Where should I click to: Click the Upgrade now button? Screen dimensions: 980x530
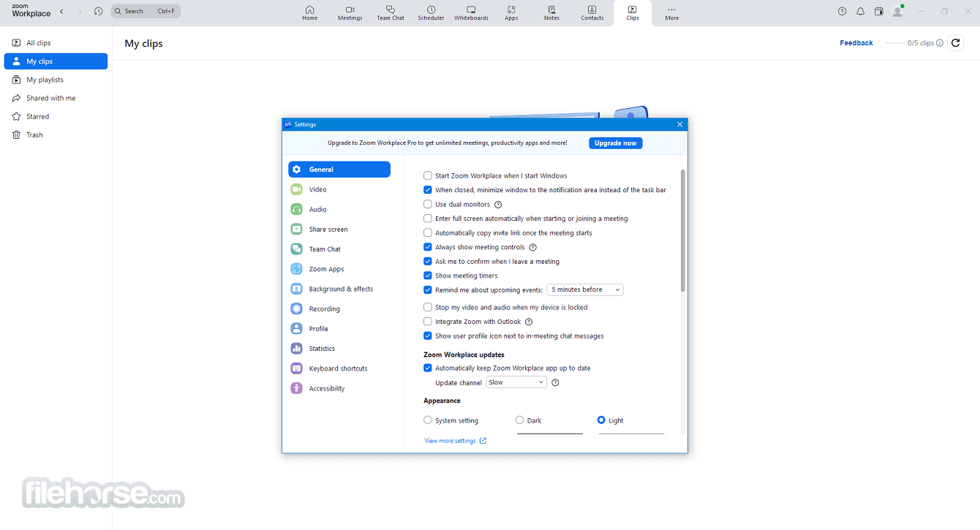coord(616,143)
